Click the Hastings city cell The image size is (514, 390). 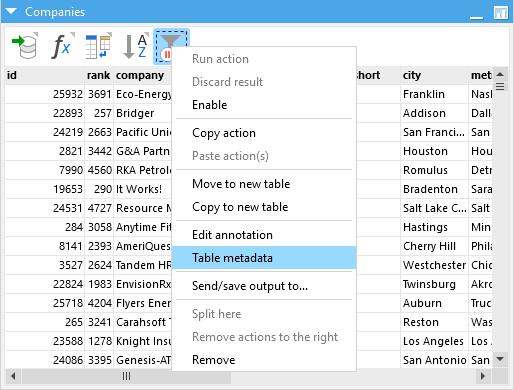tap(434, 227)
